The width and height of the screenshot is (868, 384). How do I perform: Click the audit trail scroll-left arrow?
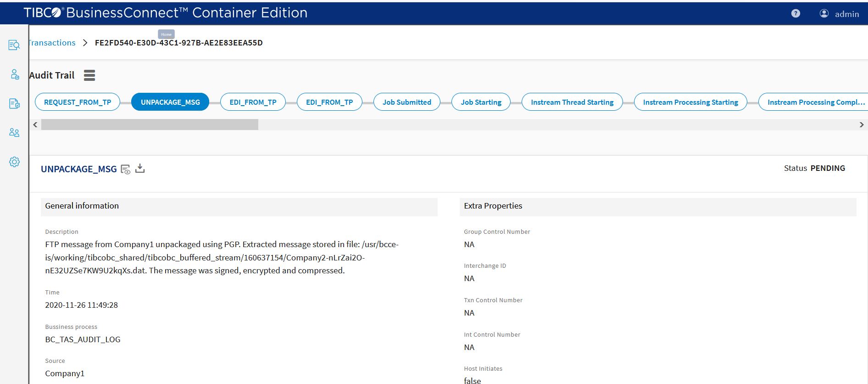click(x=35, y=124)
